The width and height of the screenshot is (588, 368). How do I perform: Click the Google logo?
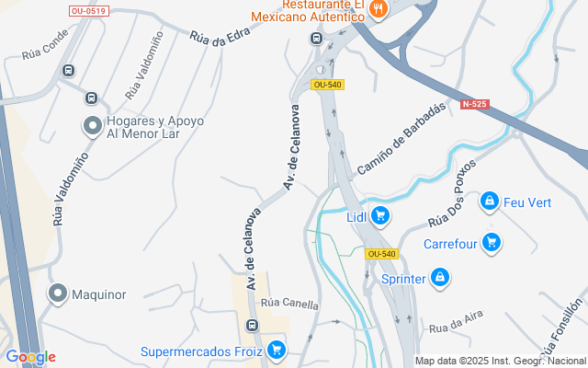[x=30, y=357]
